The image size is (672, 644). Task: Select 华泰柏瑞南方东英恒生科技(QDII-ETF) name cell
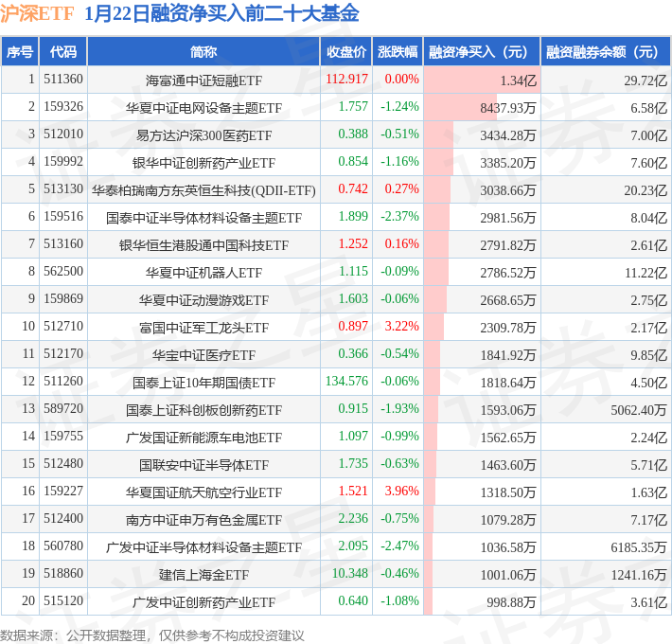click(x=203, y=190)
